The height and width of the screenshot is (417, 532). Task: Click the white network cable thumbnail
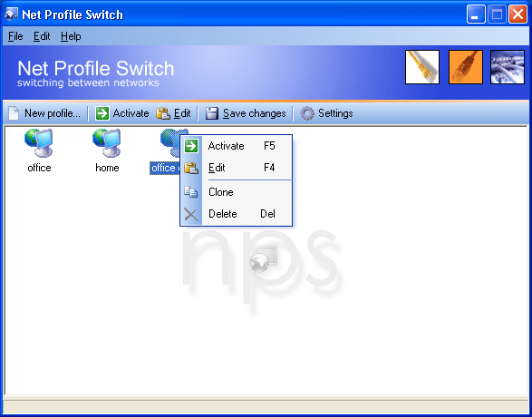tap(422, 67)
